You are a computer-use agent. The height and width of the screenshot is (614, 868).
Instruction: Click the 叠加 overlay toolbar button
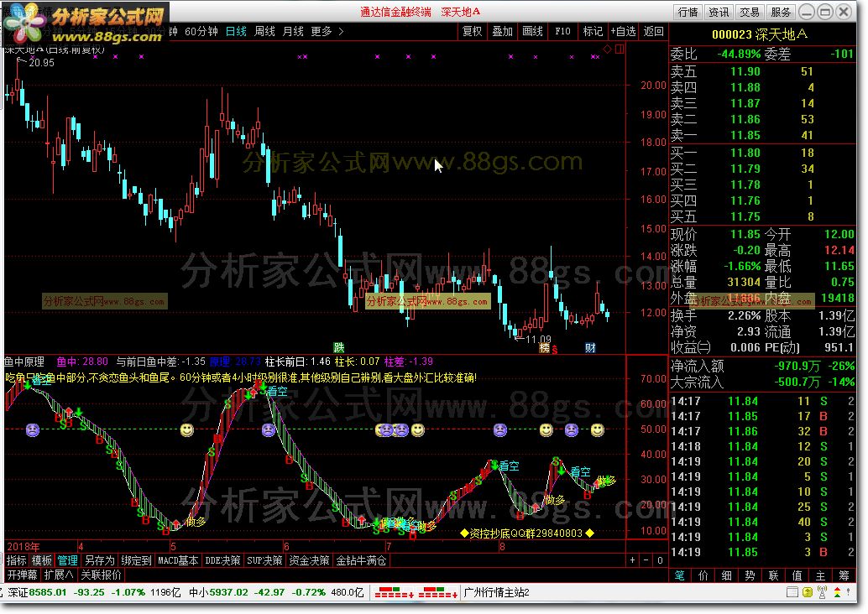click(x=503, y=32)
